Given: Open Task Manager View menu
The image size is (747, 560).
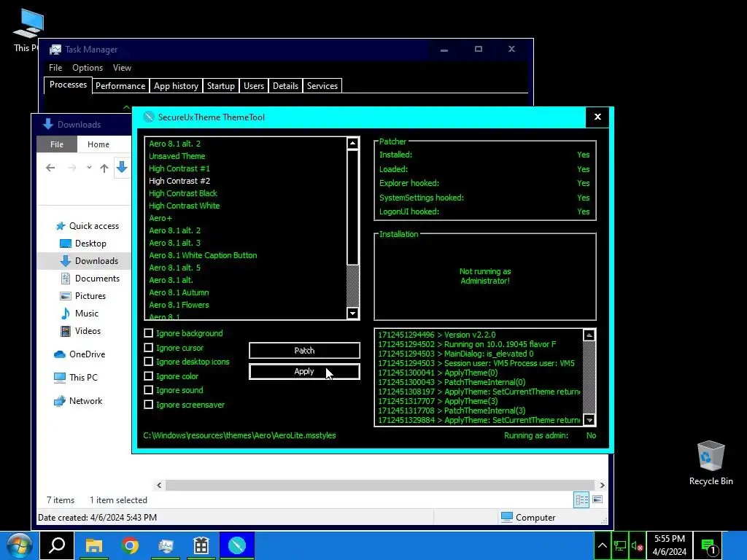Looking at the screenshot, I should click(122, 68).
